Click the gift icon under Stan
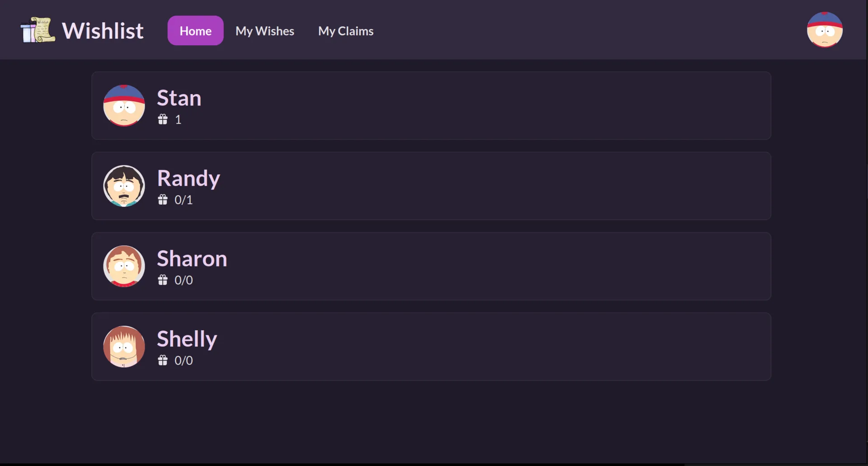Screen dimensions: 868x466 point(163,119)
